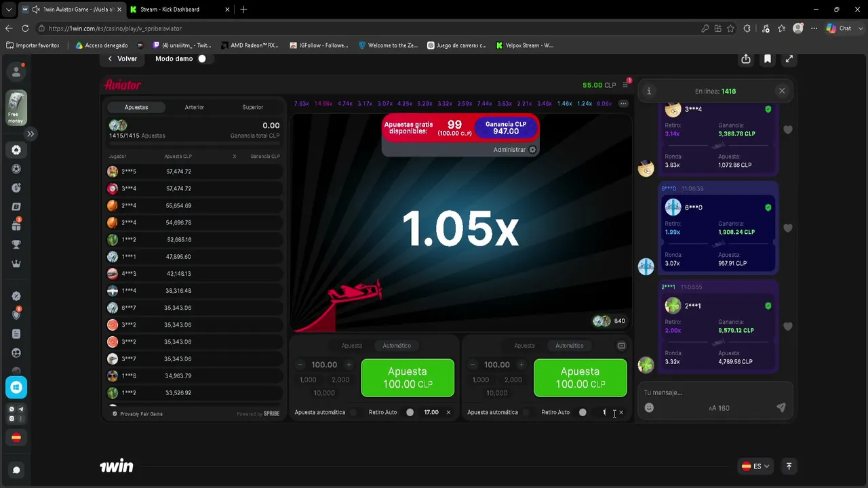Viewport: 868px width, 488px height.
Task: Clear the 17.00 auto cashout value
Action: [448, 412]
